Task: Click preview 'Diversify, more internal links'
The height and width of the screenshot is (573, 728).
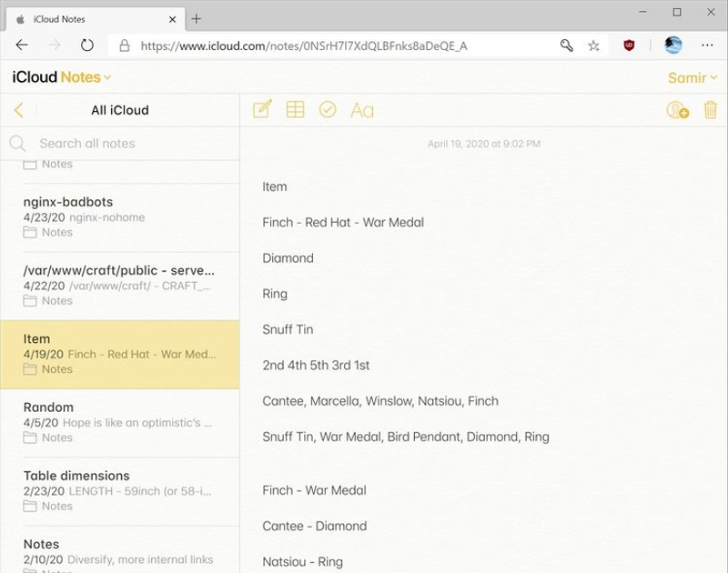Action: pos(140,559)
